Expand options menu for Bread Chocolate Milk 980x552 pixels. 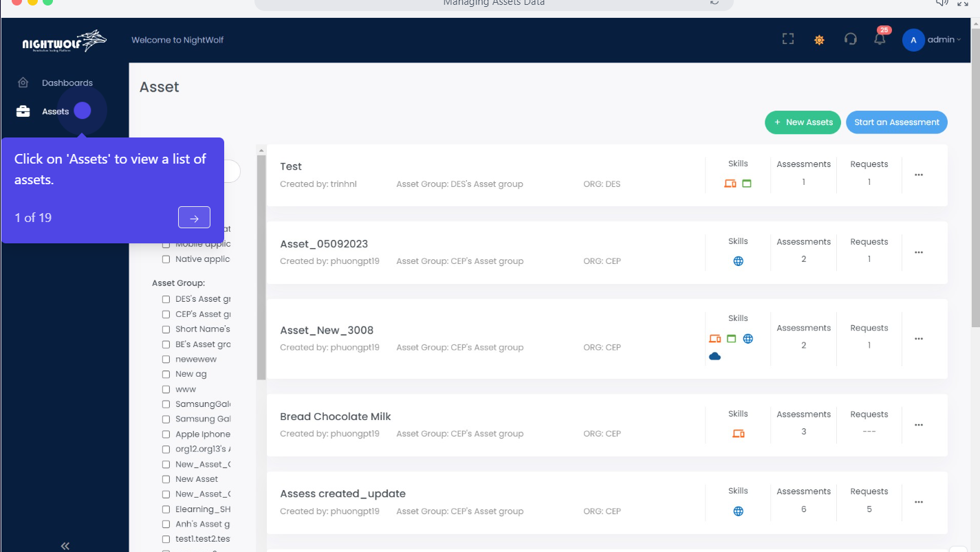tap(918, 425)
